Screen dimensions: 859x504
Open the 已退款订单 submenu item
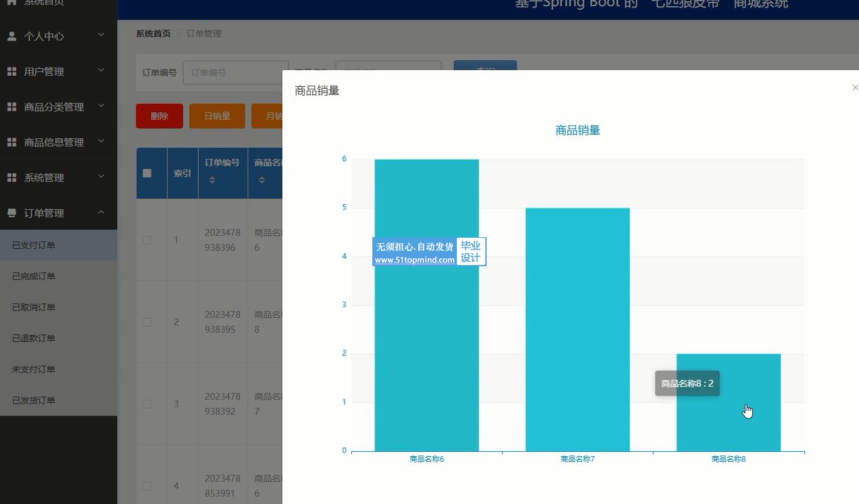coord(58,338)
